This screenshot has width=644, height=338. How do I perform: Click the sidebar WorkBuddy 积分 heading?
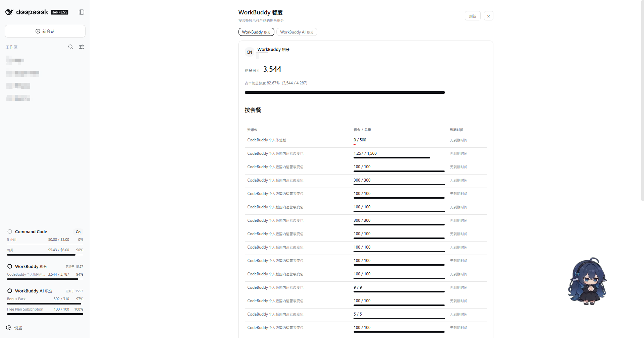click(x=31, y=267)
